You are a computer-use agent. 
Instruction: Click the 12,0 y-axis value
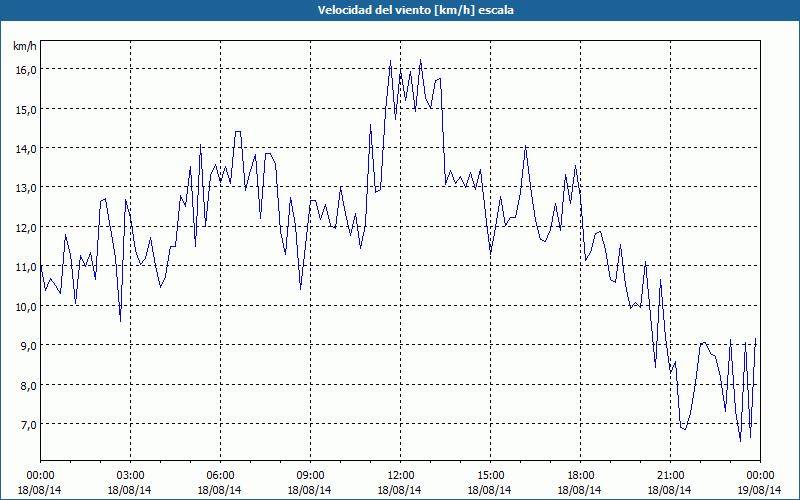26,228
